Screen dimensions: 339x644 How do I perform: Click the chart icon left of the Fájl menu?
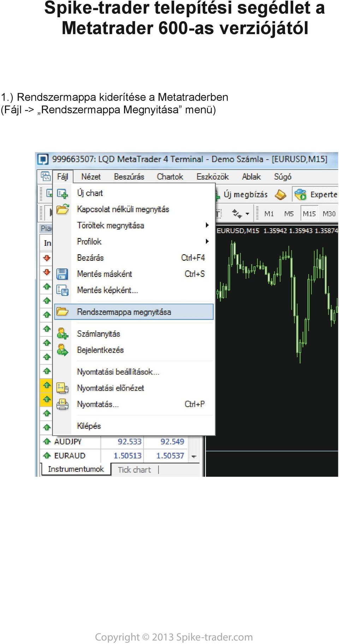46,176
